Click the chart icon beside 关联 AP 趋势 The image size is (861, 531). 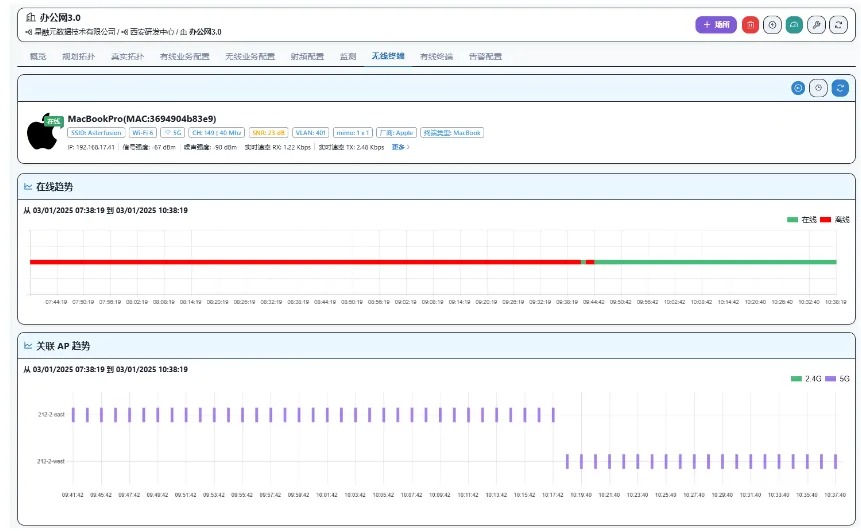pos(28,346)
